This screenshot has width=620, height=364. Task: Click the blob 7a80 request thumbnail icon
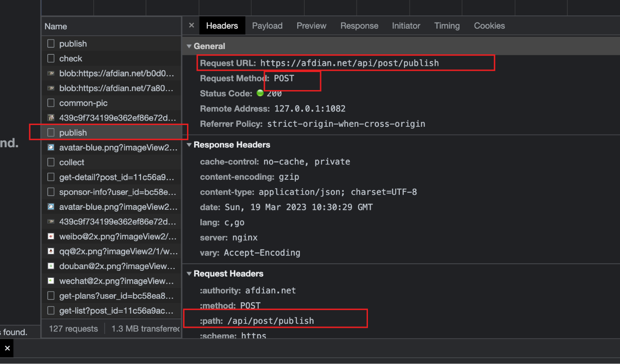(x=51, y=88)
